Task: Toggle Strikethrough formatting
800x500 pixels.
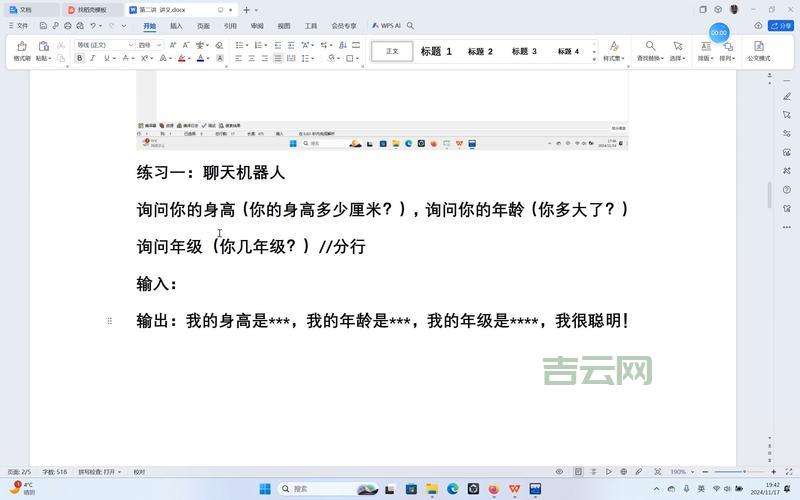Action: (x=126, y=59)
